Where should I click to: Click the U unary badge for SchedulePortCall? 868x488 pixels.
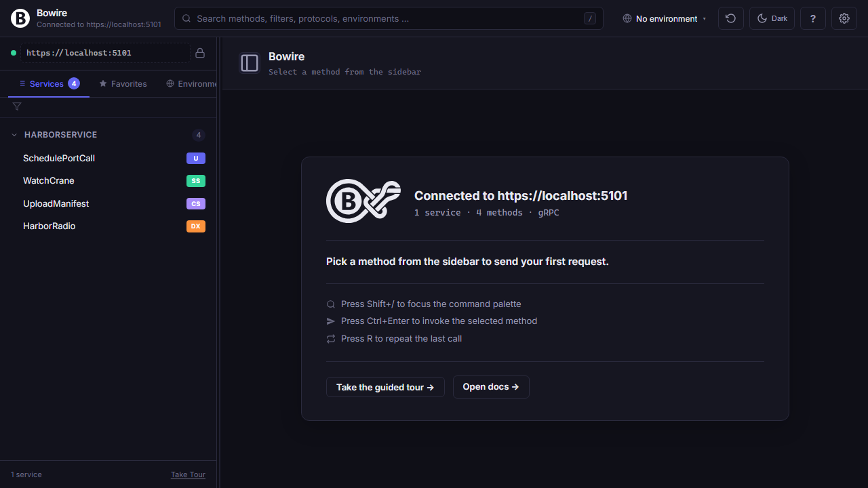pyautogui.click(x=196, y=159)
